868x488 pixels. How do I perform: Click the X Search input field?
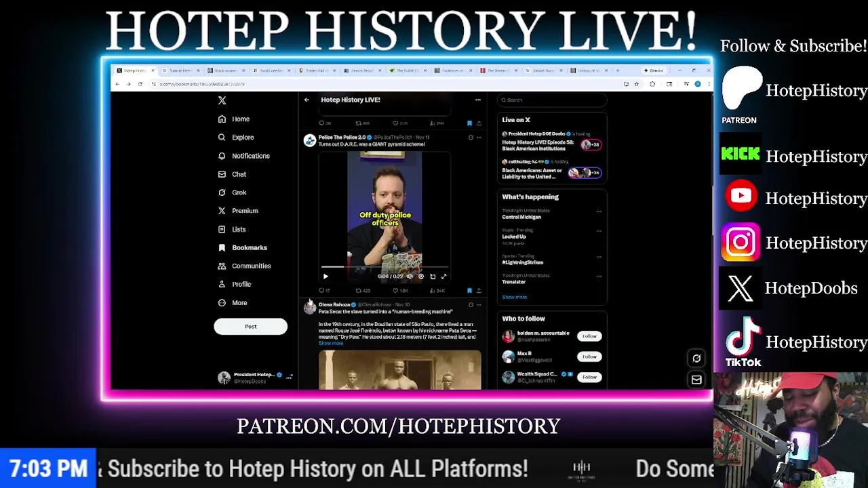(x=552, y=100)
